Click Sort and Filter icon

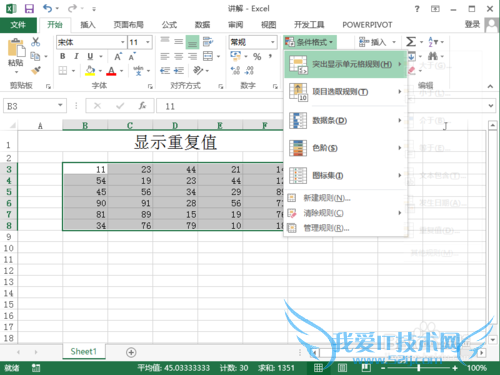433,42
